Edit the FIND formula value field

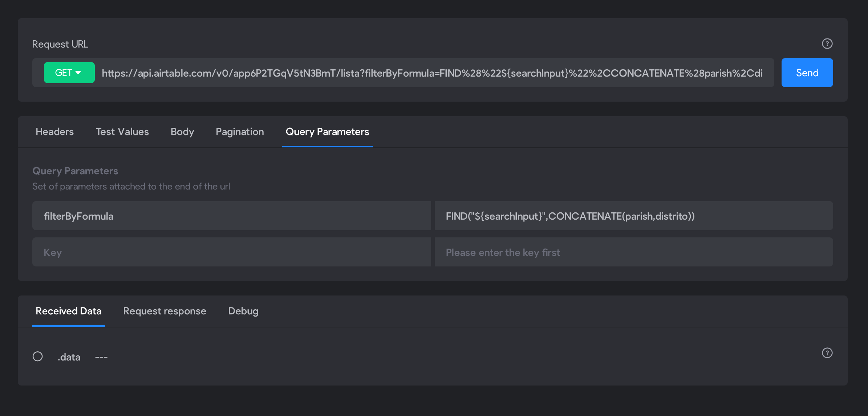coord(634,216)
